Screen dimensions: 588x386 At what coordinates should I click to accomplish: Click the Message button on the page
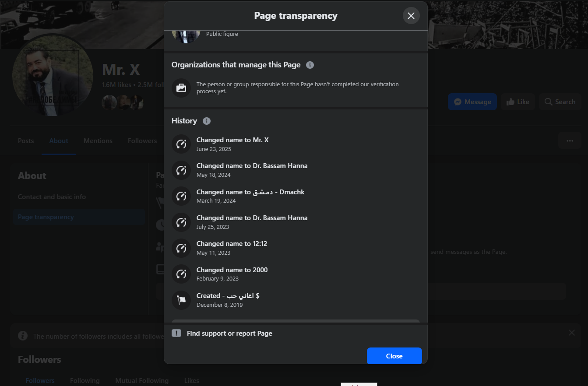point(472,102)
